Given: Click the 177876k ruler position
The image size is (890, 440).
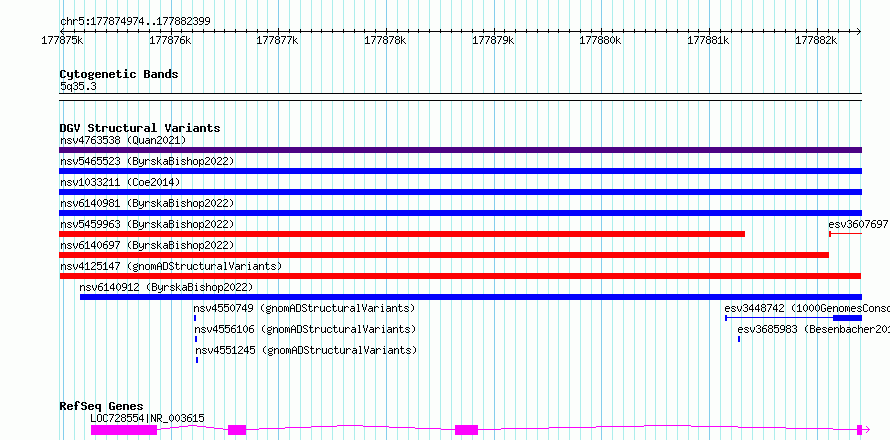Looking at the screenshot, I should pos(170,40).
